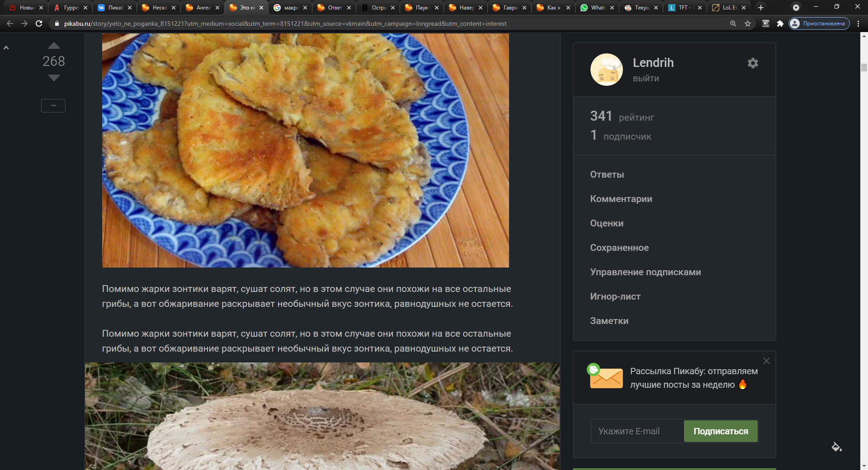The height and width of the screenshot is (470, 868).
Task: Open Chrome's three-dot menu
Action: [858, 23]
